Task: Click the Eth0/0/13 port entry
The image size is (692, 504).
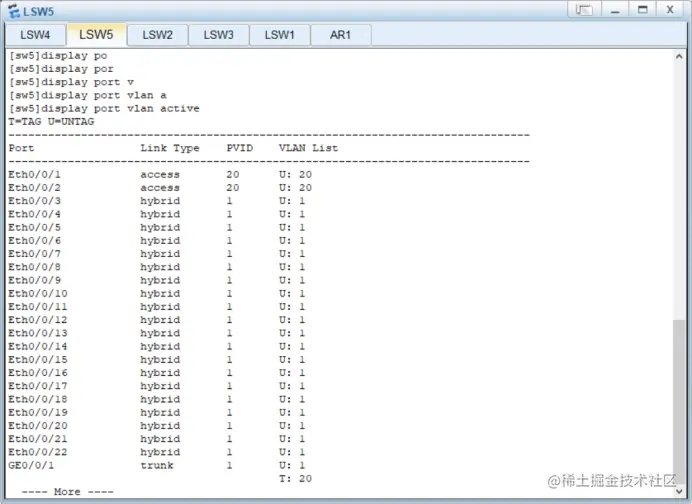Action: click(x=38, y=333)
